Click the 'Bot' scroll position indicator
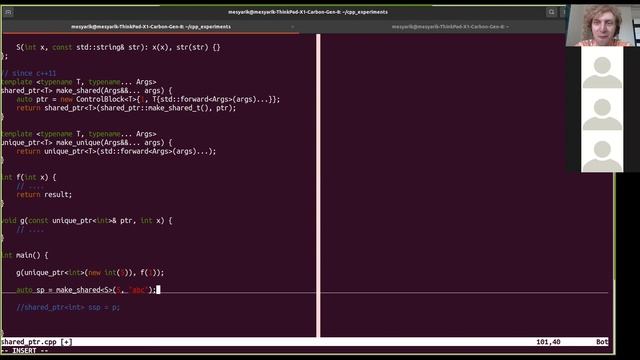 (x=602, y=342)
